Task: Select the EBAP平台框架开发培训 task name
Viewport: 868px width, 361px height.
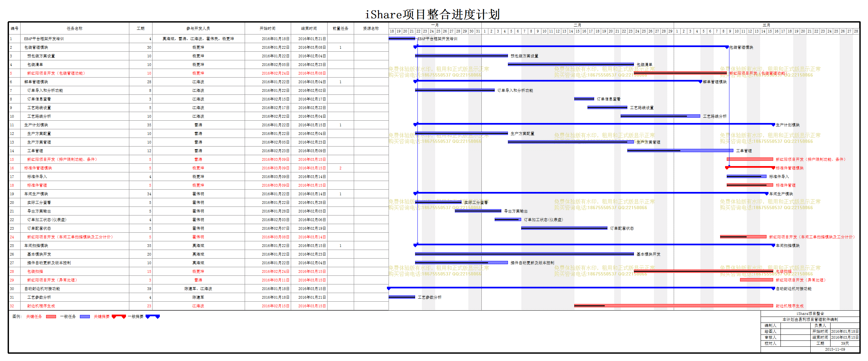Action: point(44,39)
